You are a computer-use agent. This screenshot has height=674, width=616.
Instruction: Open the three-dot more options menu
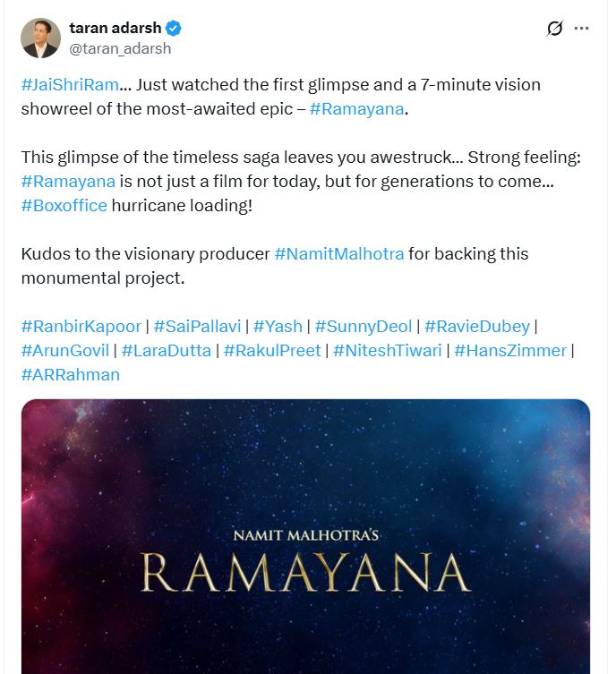pyautogui.click(x=581, y=29)
